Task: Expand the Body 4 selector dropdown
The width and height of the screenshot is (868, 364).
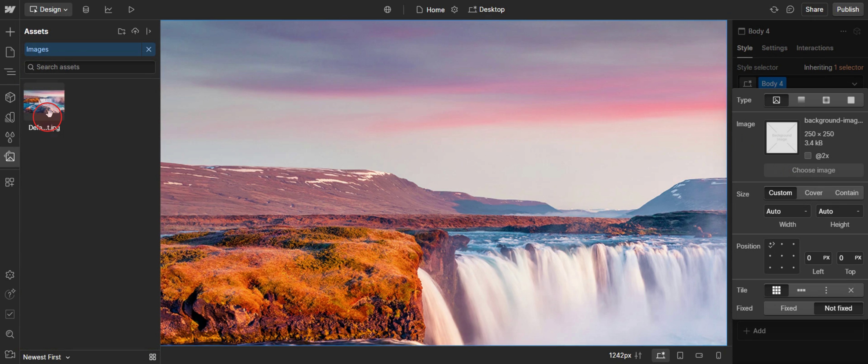Action: click(x=854, y=84)
